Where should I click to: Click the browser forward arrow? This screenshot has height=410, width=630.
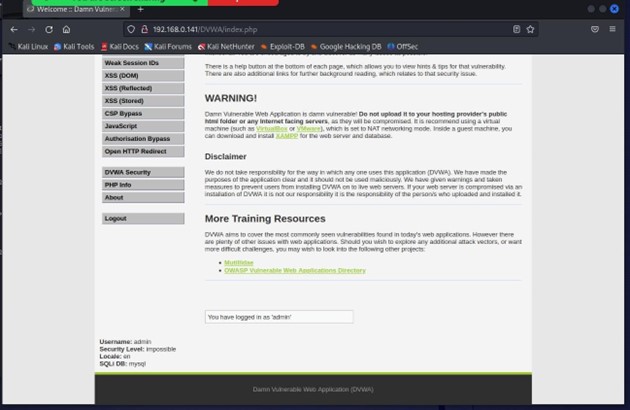(x=31, y=29)
